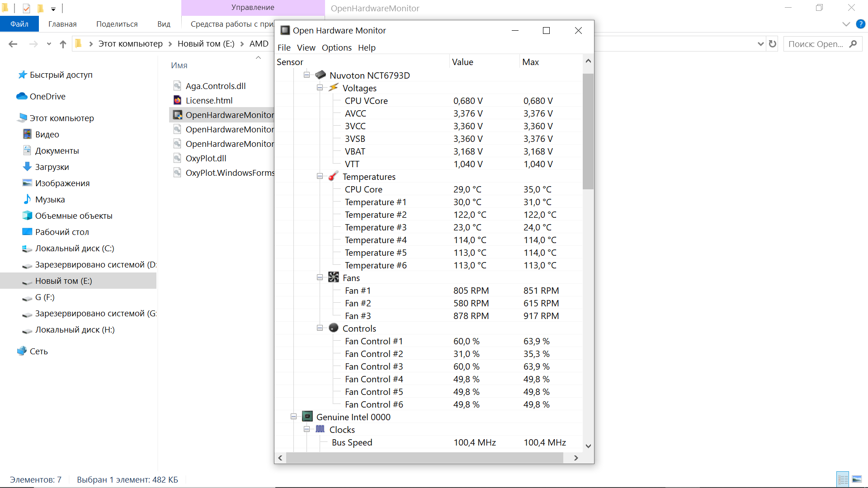Collapse the Temperatures tree node
The image size is (868, 488).
[320, 176]
